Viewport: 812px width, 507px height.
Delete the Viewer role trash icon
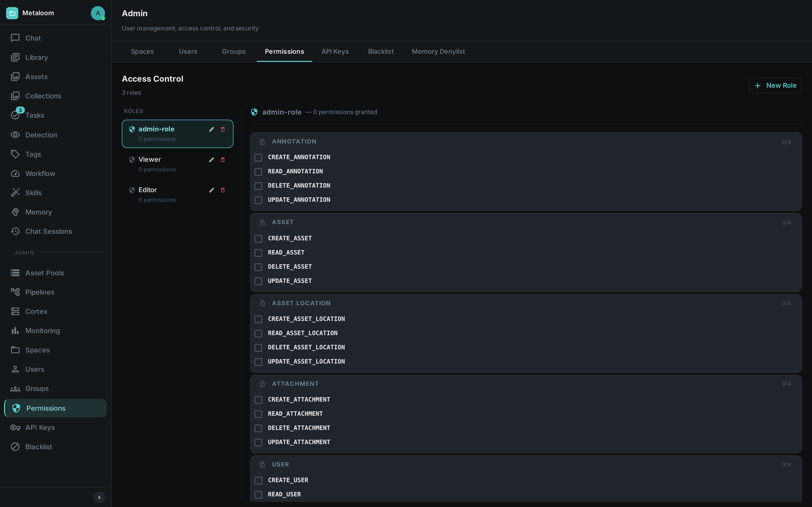tap(223, 160)
